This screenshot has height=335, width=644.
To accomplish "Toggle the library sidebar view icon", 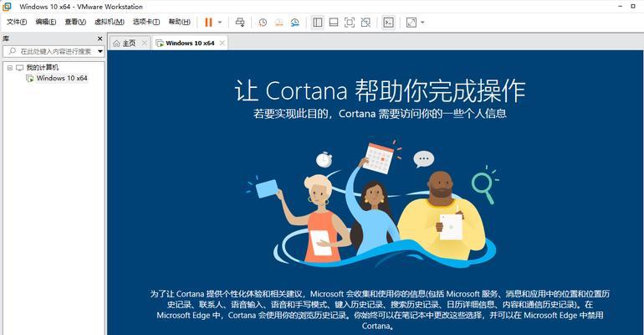I will [318, 23].
